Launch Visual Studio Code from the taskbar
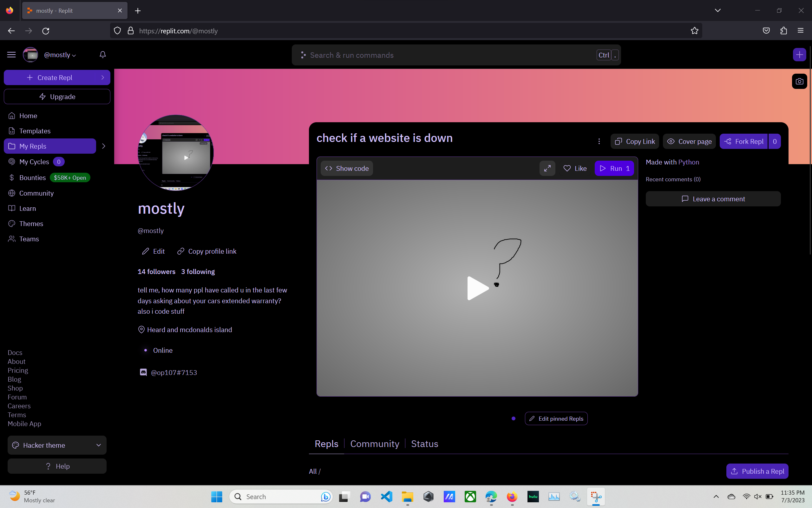 [x=387, y=497]
